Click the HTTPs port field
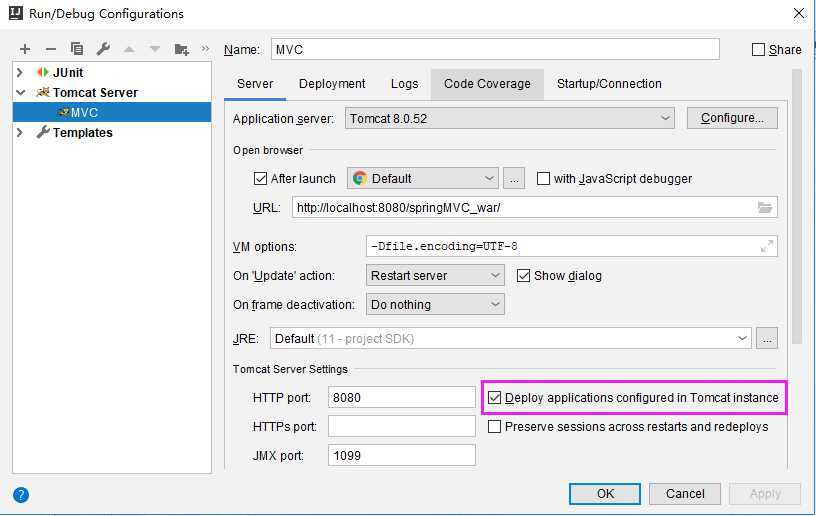 (402, 427)
